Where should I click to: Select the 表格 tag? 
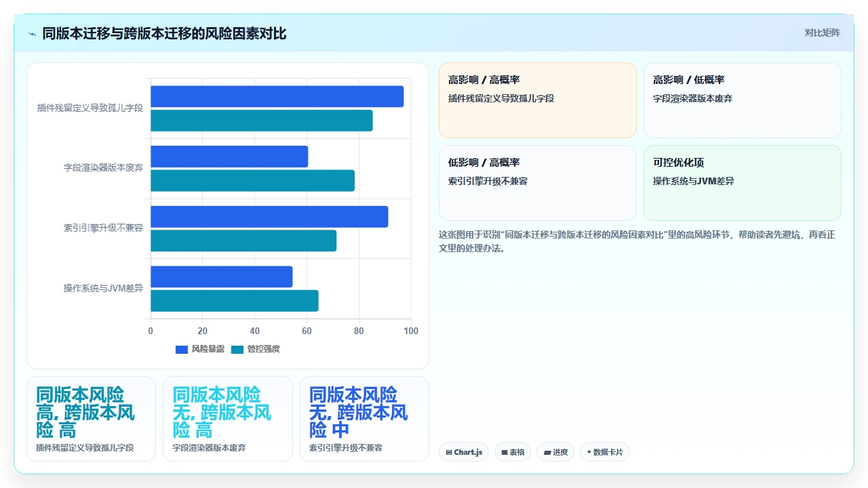pyautogui.click(x=513, y=452)
